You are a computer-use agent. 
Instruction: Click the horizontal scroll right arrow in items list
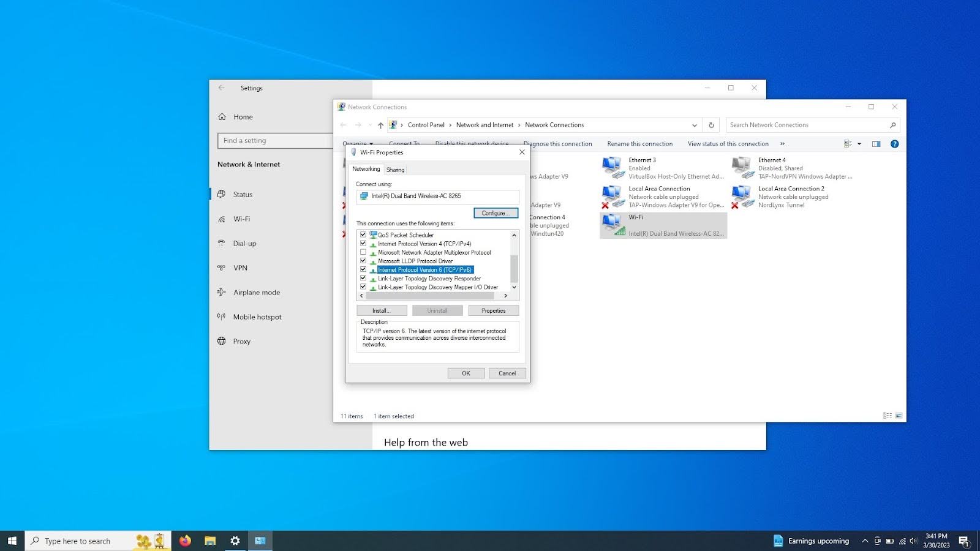pyautogui.click(x=505, y=295)
